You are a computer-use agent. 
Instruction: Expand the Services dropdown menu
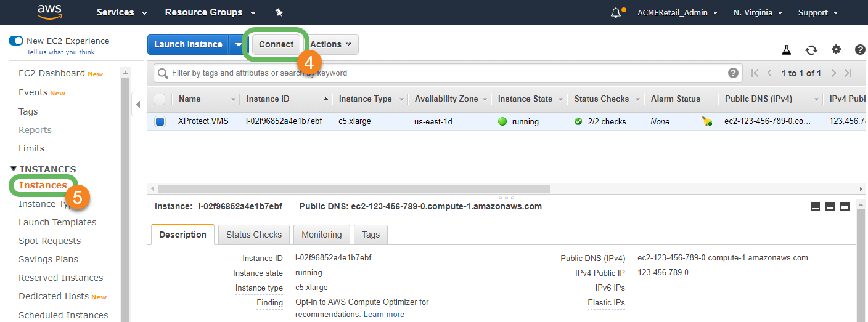[x=121, y=12]
